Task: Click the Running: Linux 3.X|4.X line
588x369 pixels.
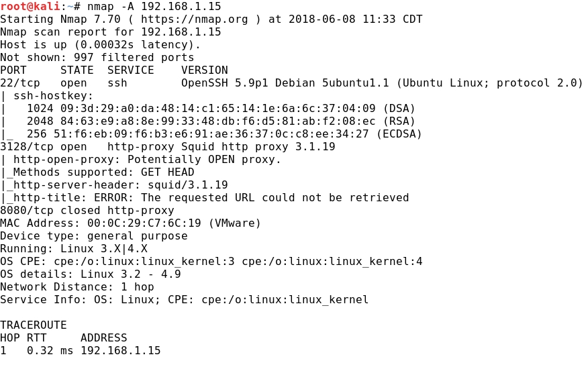Action: (x=74, y=249)
